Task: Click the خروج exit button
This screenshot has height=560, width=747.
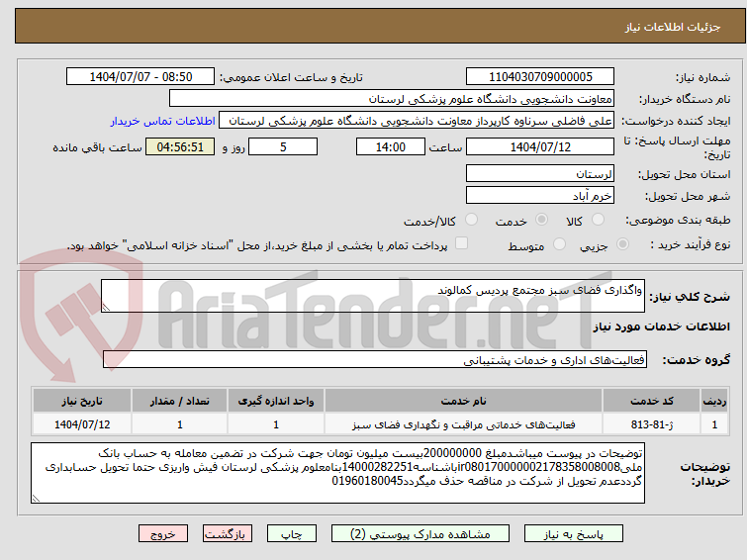Action: 163,534
